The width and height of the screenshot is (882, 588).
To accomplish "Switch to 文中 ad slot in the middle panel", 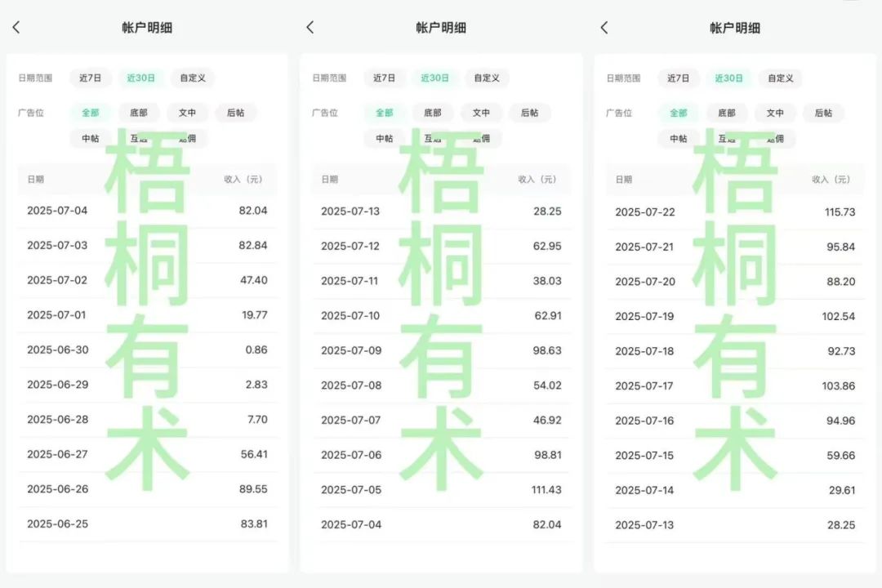I will pyautogui.click(x=482, y=113).
